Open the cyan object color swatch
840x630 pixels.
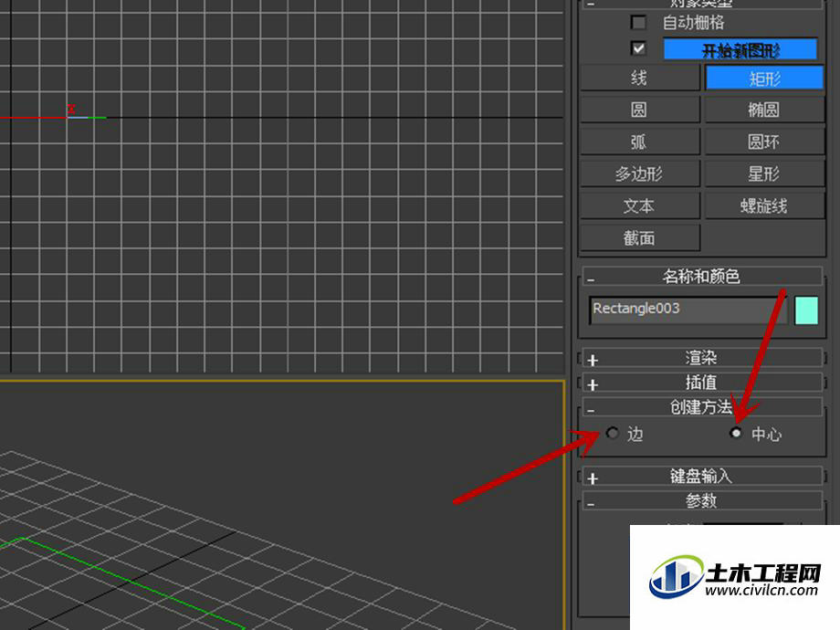[x=805, y=310]
